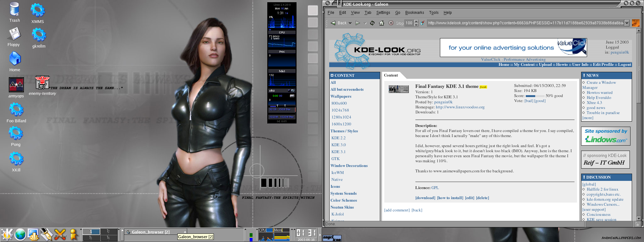Click the Stop button in Galeon
Image resolution: width=644 pixels, height=242 pixels.
[396, 23]
